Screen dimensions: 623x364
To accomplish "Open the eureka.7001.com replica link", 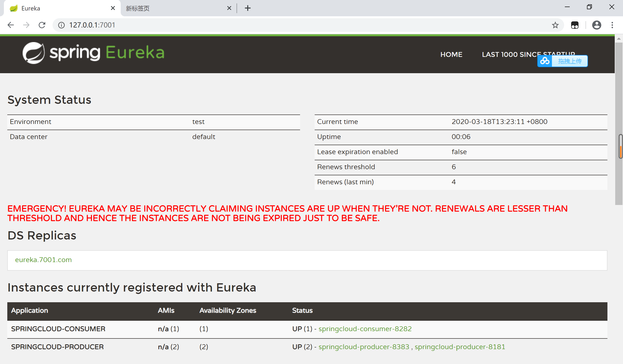I will (x=43, y=260).
